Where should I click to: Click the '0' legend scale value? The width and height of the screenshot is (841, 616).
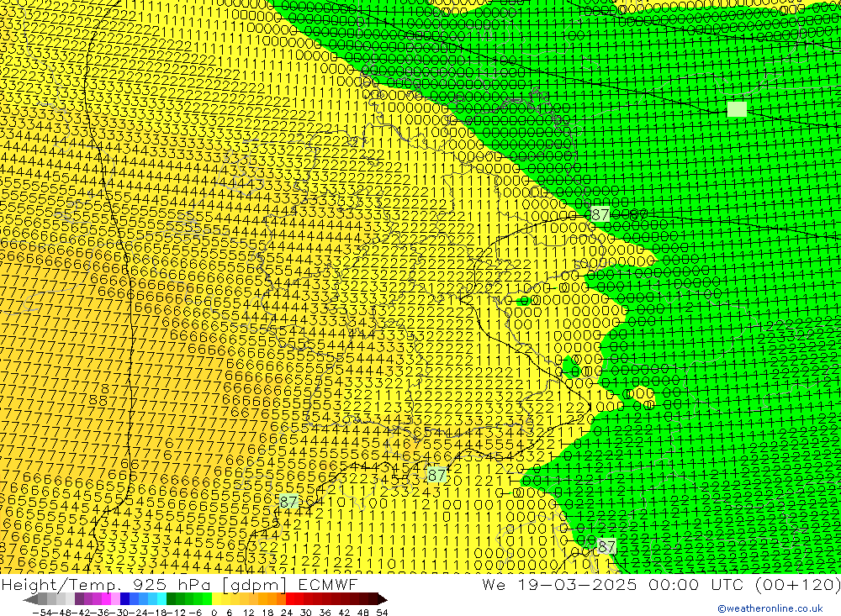point(214,613)
